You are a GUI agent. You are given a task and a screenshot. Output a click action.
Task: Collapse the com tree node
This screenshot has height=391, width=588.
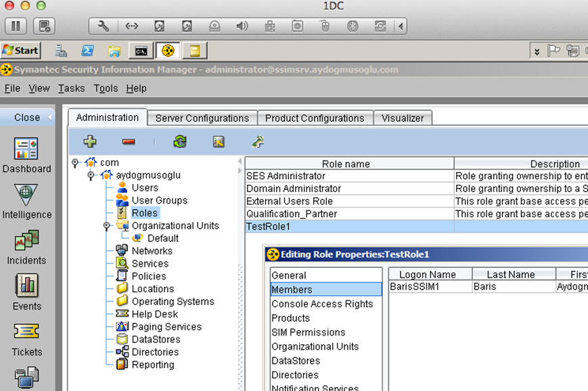[75, 163]
